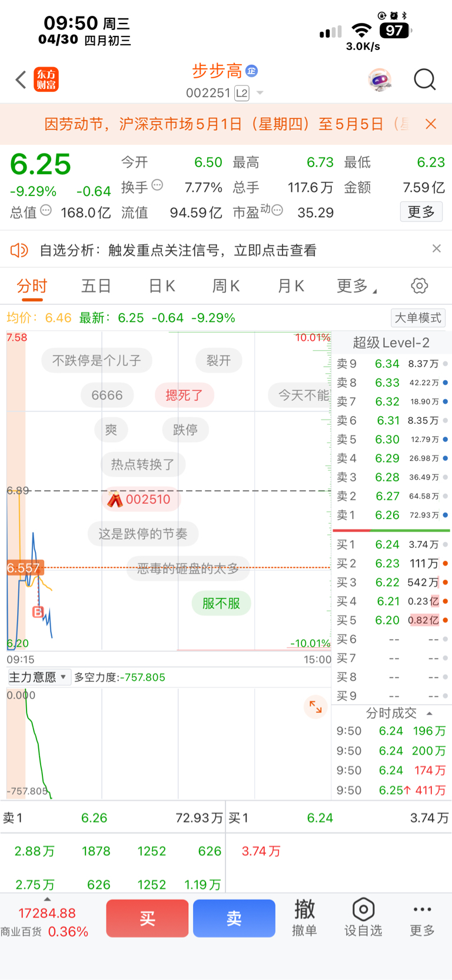This screenshot has height=980, width=452.
Task: Read the 劳动节 market holiday notice
Action: (227, 124)
